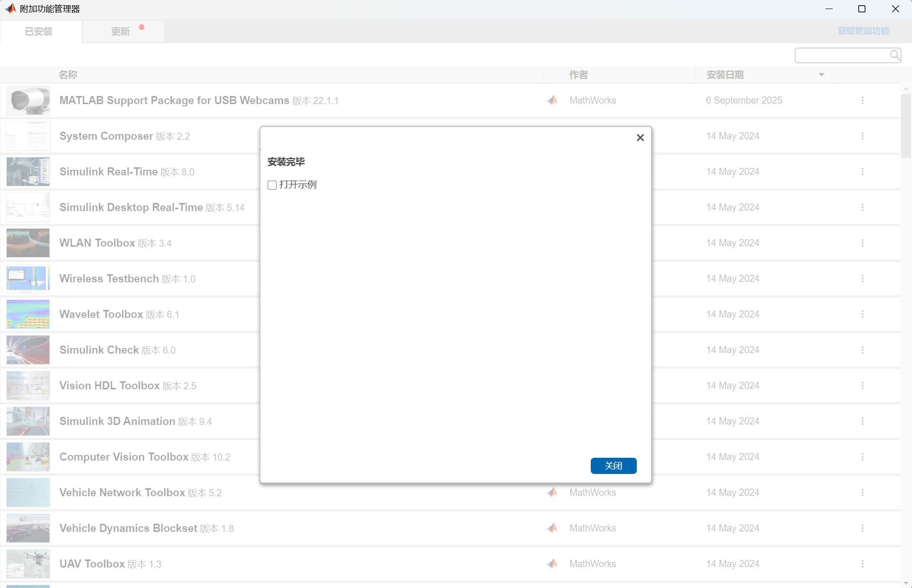
Task: Enable the 打开示例 checkbox
Action: pos(272,185)
